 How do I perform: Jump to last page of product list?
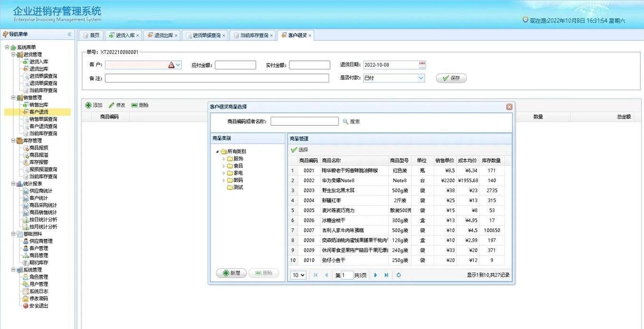387,275
